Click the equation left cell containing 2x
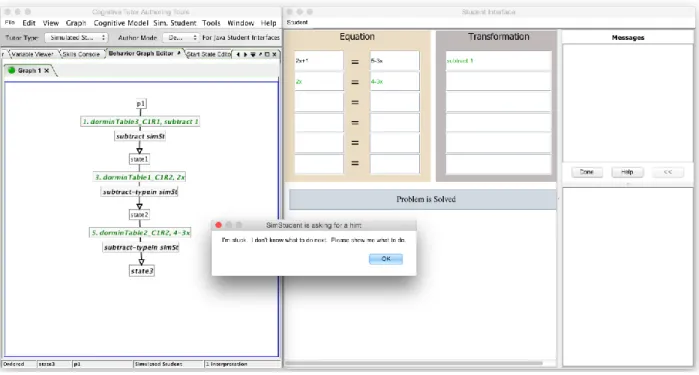 tap(319, 82)
